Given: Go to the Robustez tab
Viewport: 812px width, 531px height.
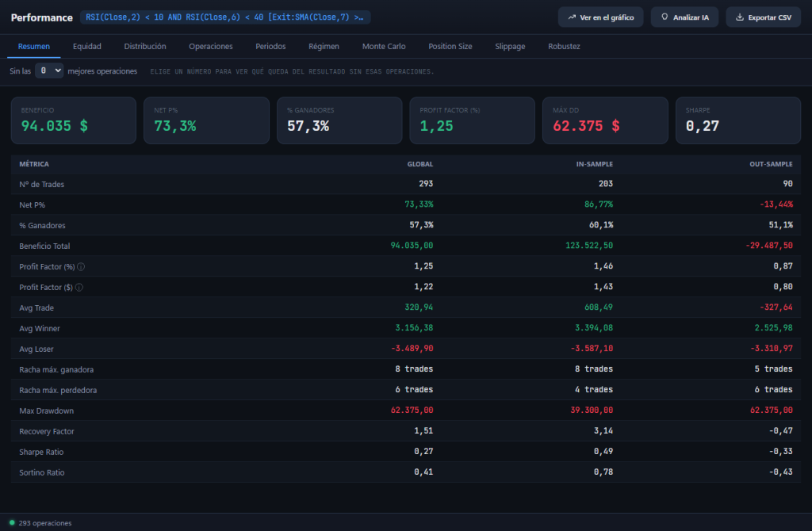Looking at the screenshot, I should [x=564, y=46].
